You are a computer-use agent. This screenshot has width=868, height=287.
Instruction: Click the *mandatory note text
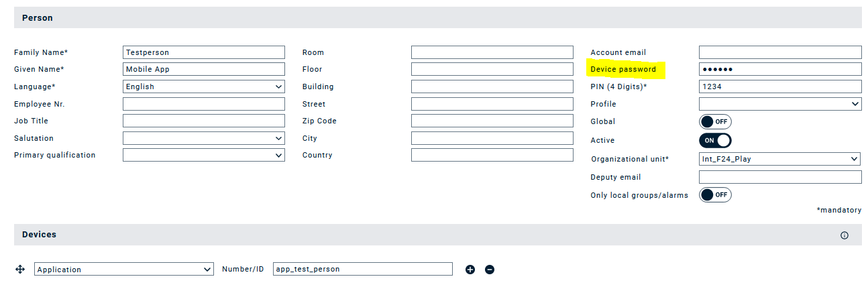[839, 210]
